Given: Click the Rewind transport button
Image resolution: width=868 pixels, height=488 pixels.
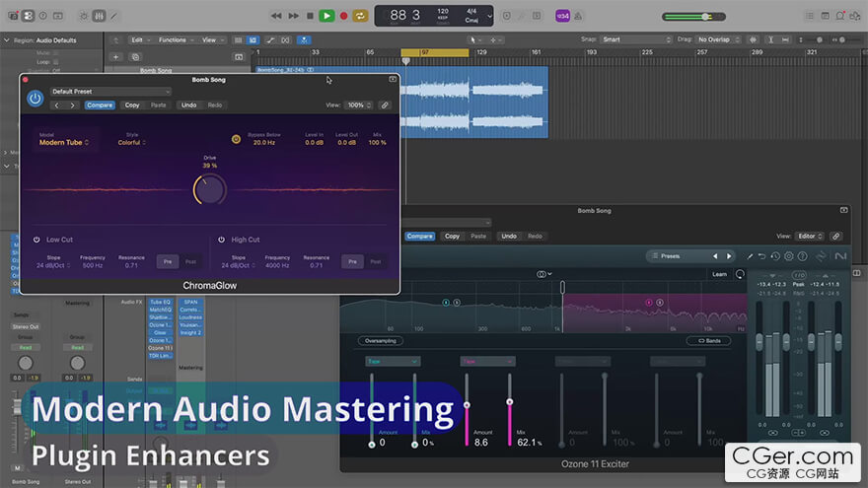Looking at the screenshot, I should pyautogui.click(x=276, y=16).
